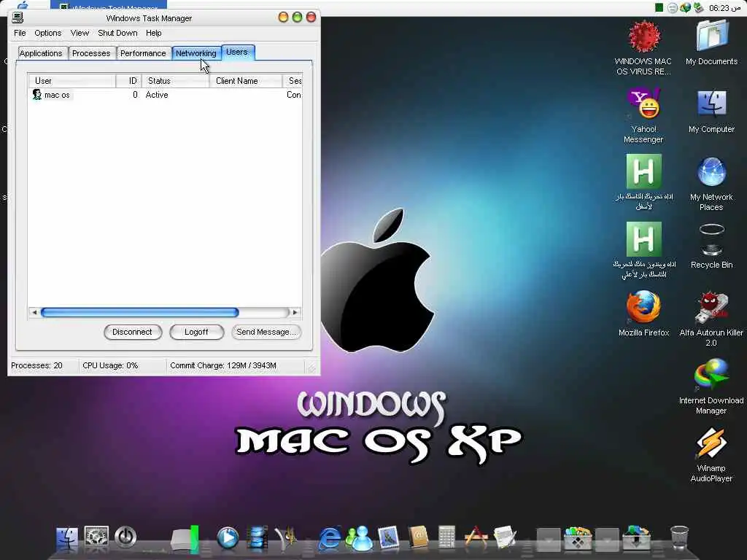Switch to the Performance tab
747x560 pixels.
143,53
